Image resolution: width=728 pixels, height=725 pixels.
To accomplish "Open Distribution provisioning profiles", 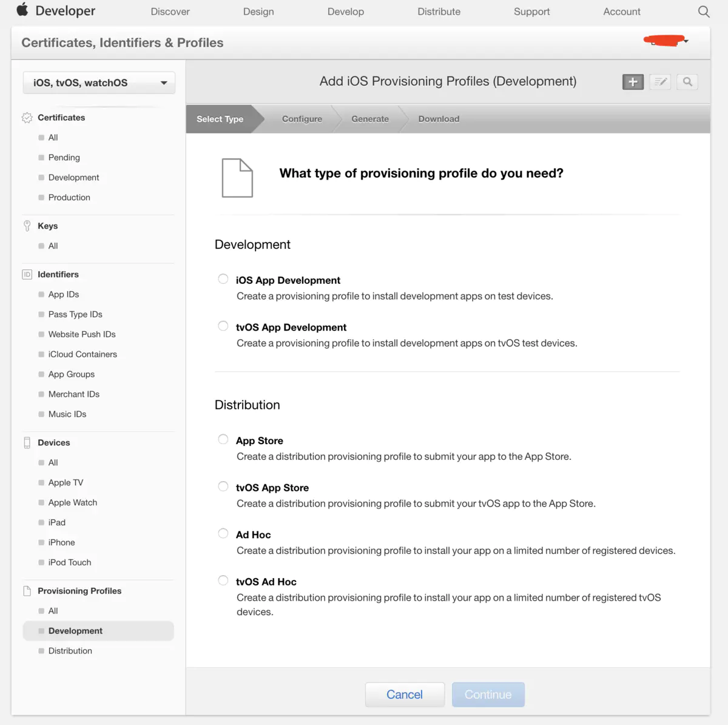I will pos(70,652).
